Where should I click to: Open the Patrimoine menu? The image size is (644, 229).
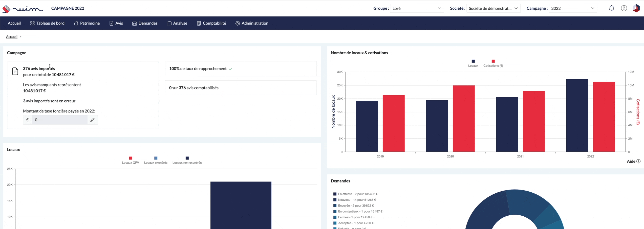(x=87, y=23)
